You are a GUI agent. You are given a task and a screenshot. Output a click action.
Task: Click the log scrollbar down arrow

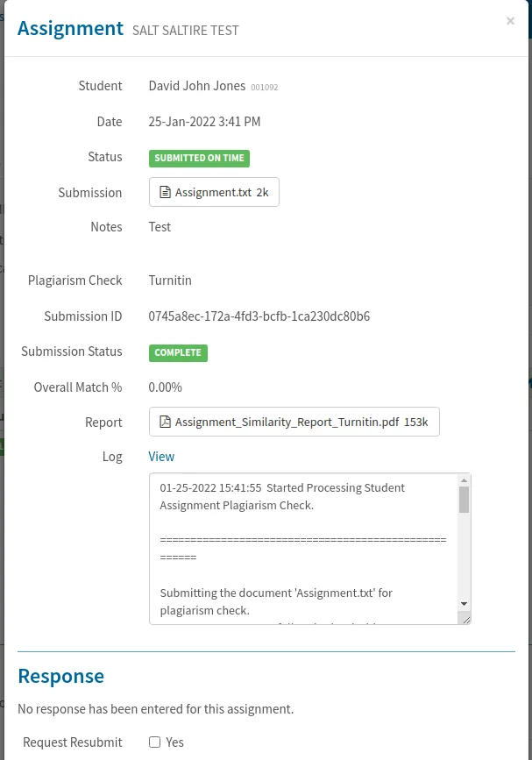(464, 604)
